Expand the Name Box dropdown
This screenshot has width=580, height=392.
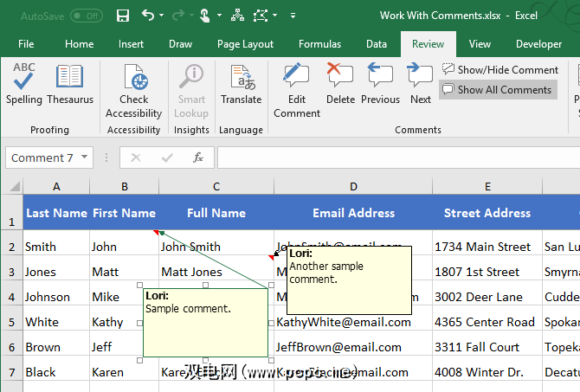[x=84, y=157]
